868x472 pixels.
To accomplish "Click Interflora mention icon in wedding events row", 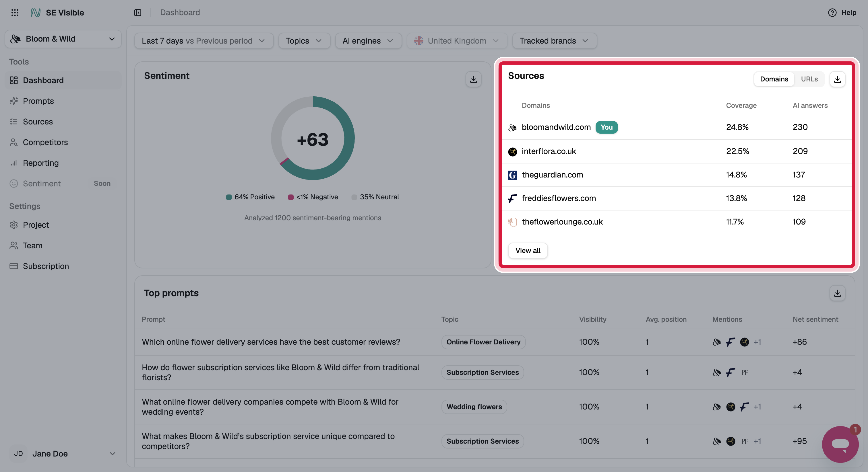I will [731, 407].
